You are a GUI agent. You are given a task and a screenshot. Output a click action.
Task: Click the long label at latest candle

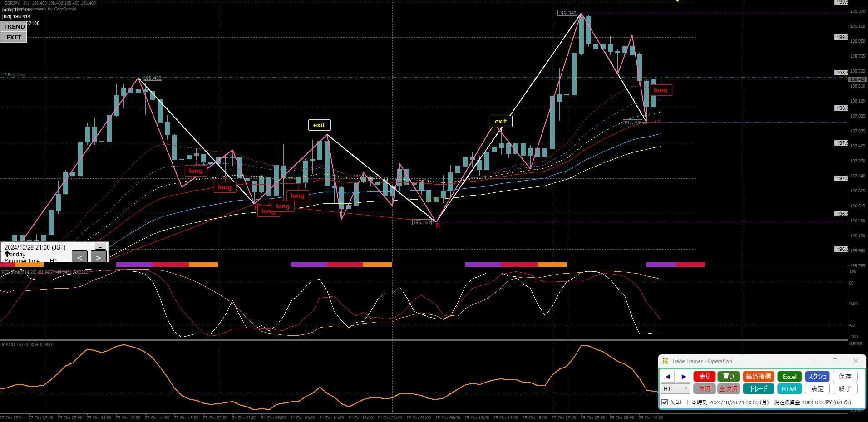tap(660, 90)
